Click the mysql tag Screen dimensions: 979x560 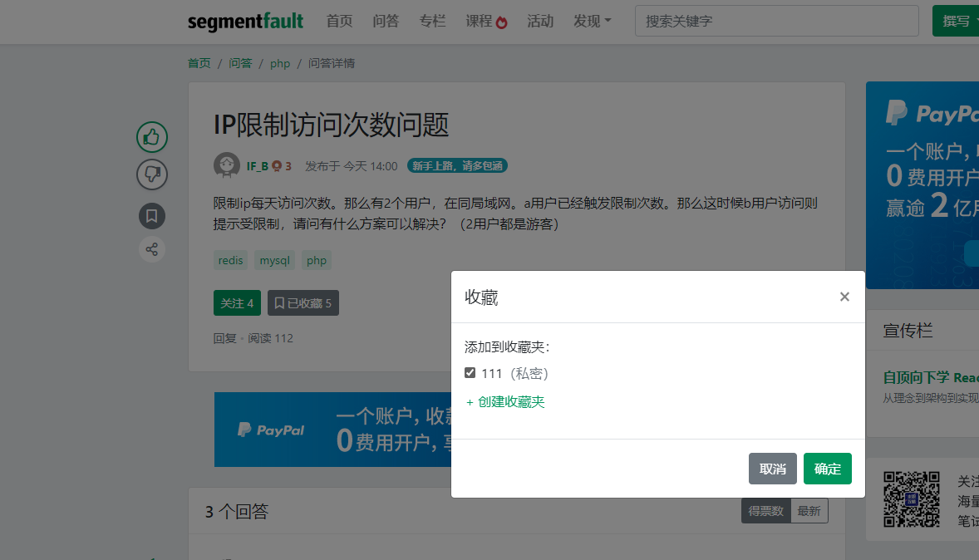pos(275,260)
